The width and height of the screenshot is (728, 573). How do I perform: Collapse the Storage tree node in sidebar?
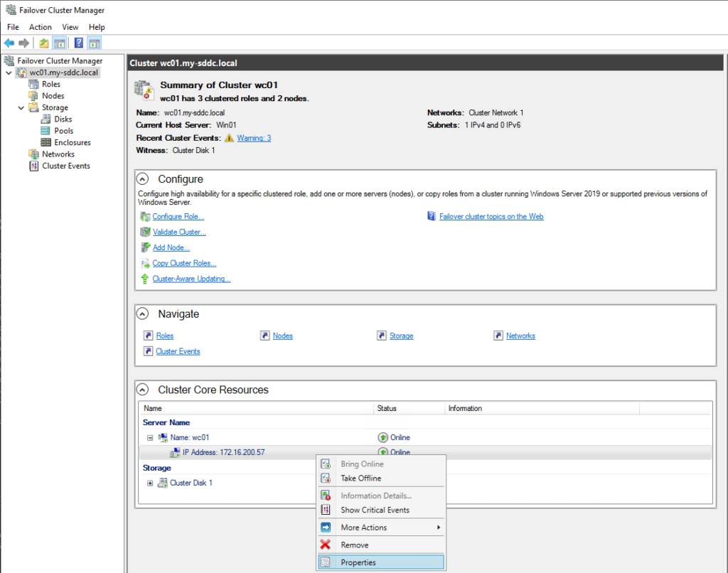pos(23,108)
